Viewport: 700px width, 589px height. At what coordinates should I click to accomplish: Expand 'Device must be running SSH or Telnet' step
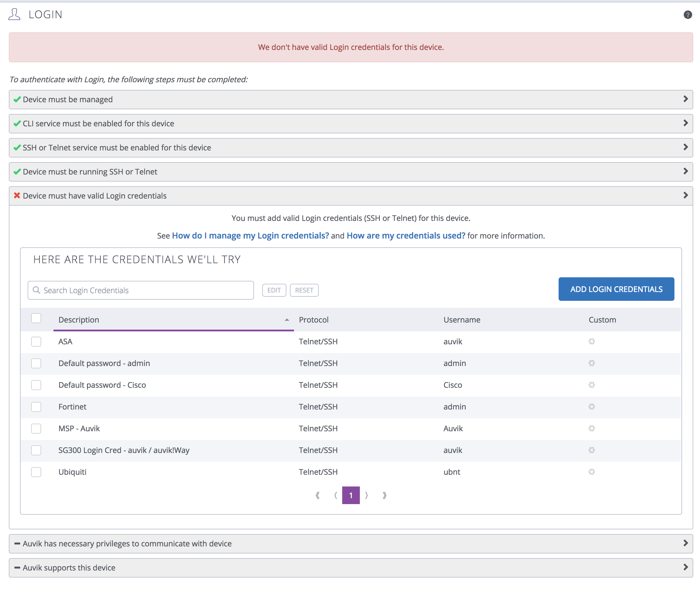351,171
